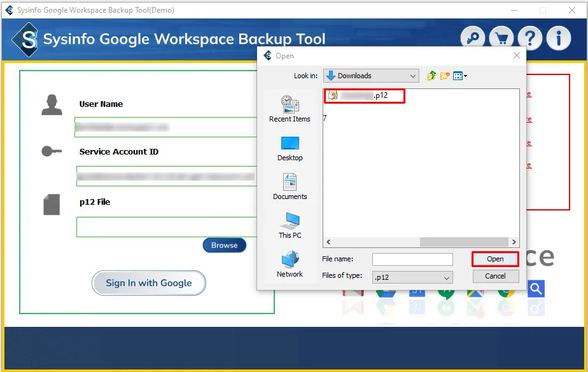
Task: Select This PC in places sidebar
Action: point(290,226)
